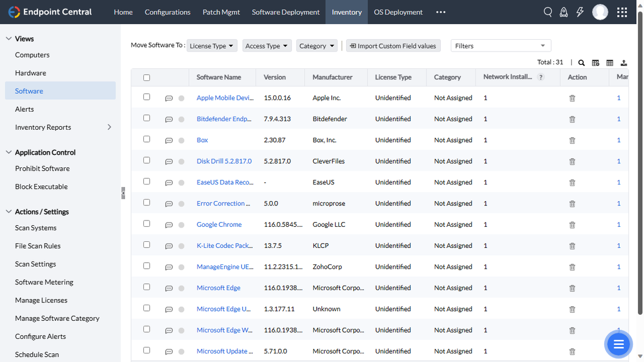Image resolution: width=644 pixels, height=362 pixels.
Task: Open the rocket quick-launch icon in header
Action: tap(563, 12)
